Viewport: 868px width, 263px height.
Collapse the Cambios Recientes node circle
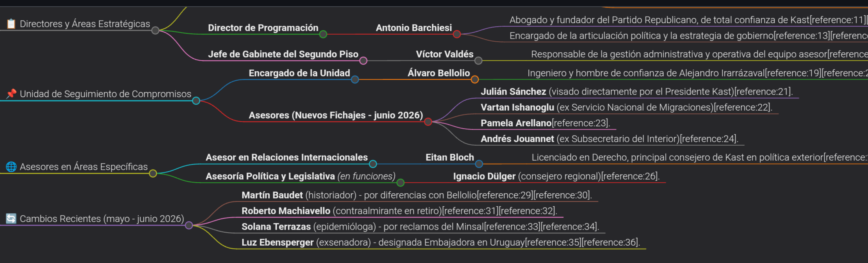(x=189, y=225)
